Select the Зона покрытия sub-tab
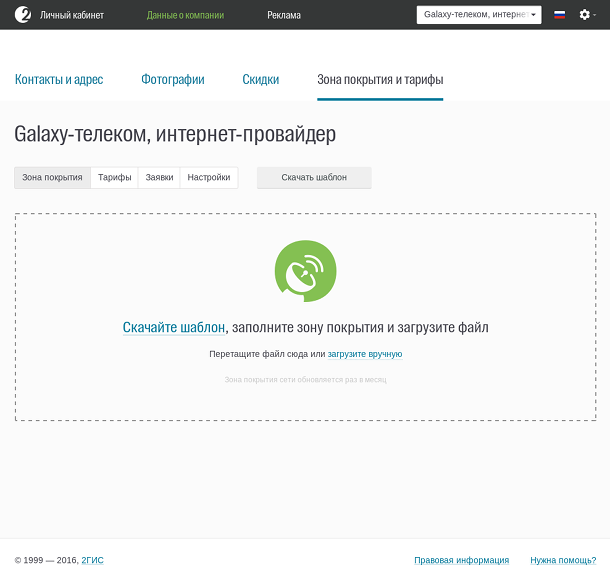 (x=53, y=177)
